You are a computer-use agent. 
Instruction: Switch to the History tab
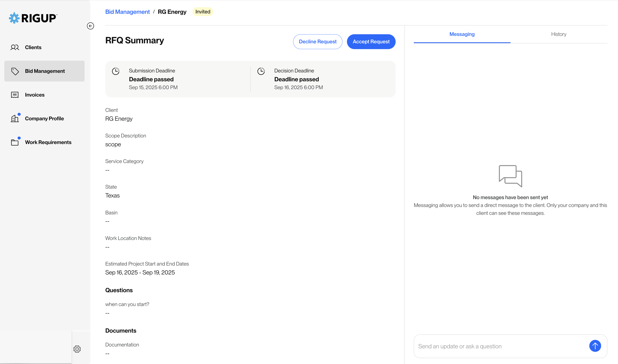point(559,34)
